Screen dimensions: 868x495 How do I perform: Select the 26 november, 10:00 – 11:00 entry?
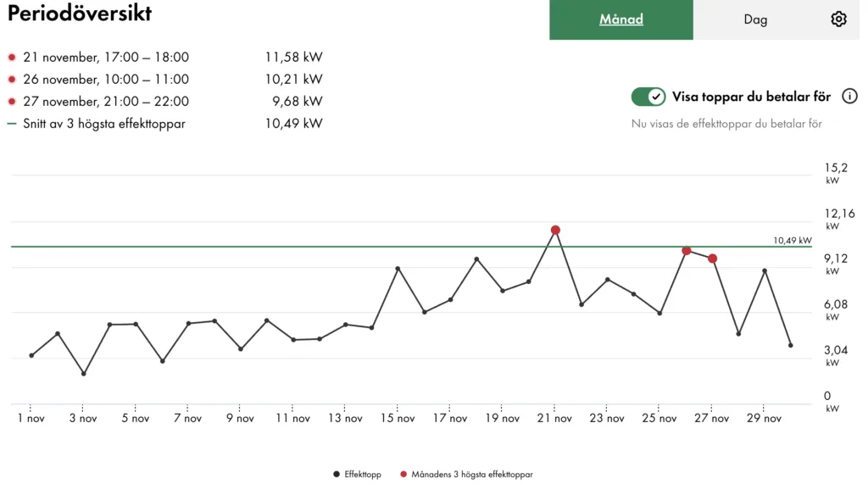pos(106,80)
